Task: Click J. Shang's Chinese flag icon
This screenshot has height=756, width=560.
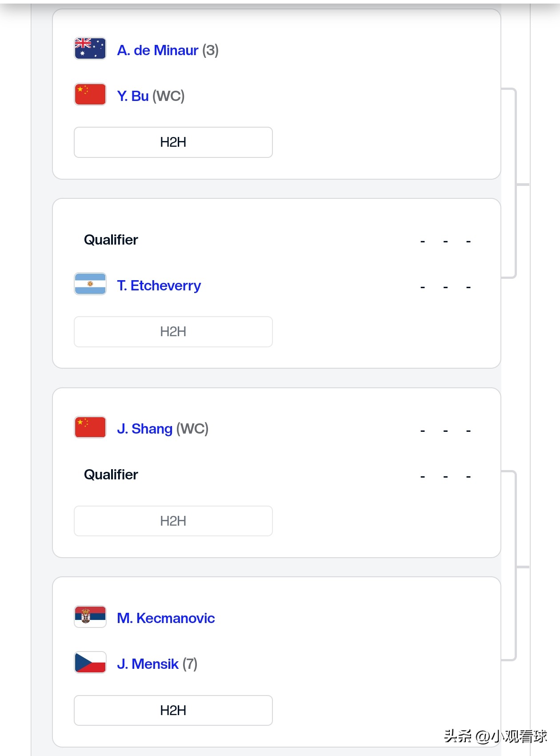Action: 90,427
